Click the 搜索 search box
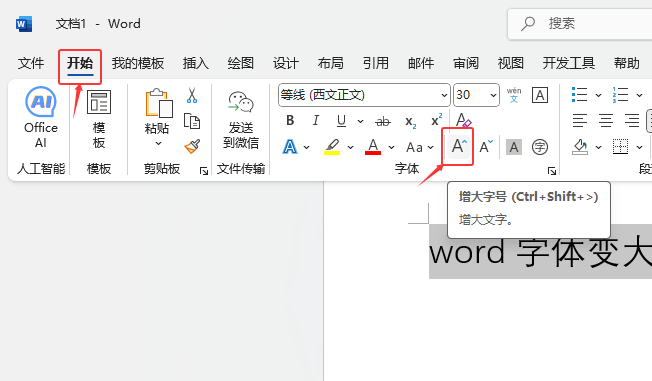This screenshot has width=652, height=381. point(580,24)
